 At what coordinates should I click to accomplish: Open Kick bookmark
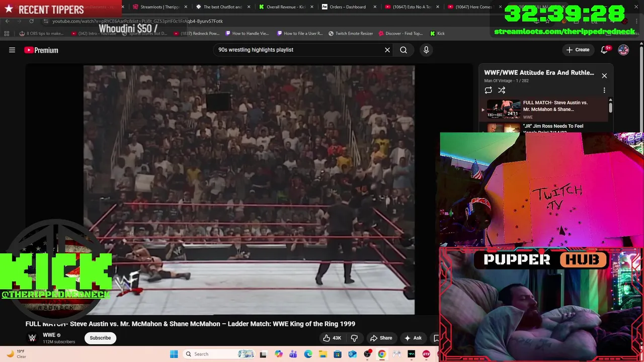point(437,34)
